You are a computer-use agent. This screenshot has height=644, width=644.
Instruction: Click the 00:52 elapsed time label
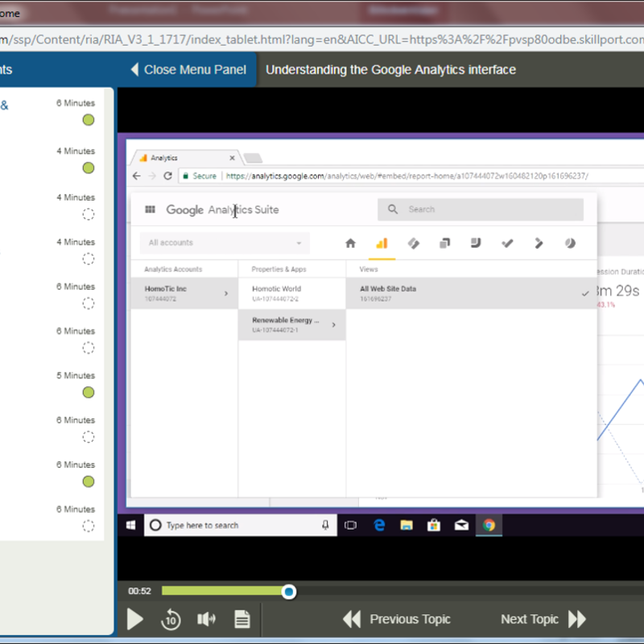click(x=139, y=591)
